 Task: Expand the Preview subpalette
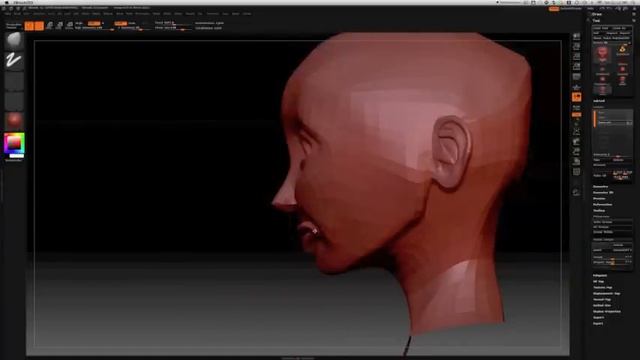pyautogui.click(x=599, y=198)
